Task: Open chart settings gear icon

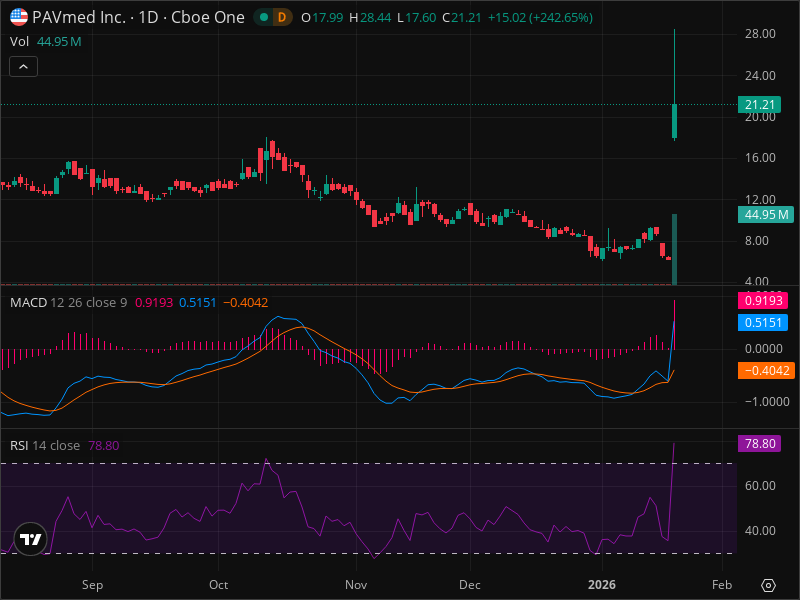Action: tap(768, 585)
